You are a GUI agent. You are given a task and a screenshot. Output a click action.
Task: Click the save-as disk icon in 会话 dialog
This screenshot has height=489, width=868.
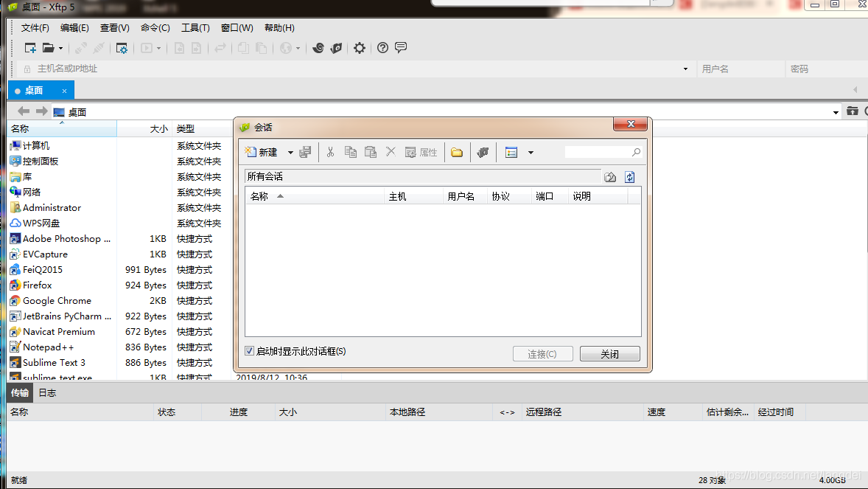[x=305, y=152]
